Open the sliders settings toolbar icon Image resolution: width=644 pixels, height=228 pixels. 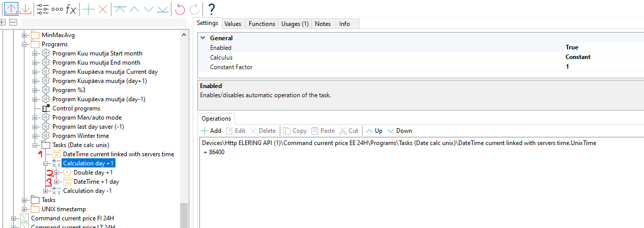click(43, 9)
